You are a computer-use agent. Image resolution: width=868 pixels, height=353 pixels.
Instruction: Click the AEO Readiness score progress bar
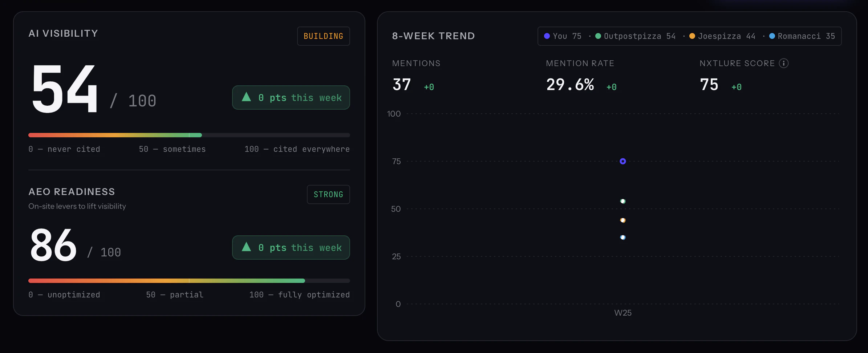(x=189, y=281)
